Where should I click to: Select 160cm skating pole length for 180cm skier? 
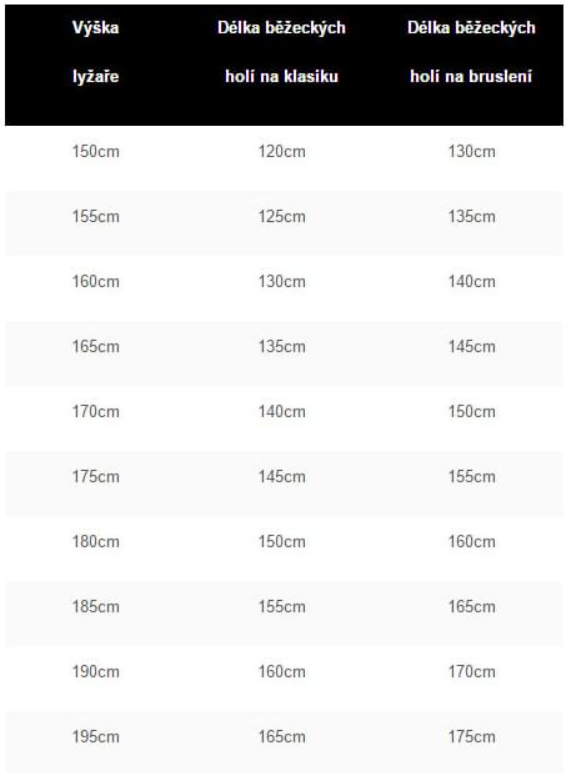(x=471, y=542)
